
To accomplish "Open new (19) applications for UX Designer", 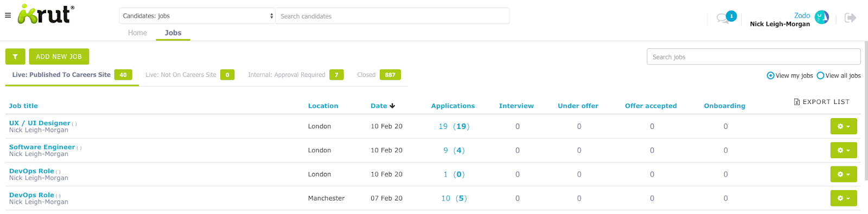I will tap(461, 126).
